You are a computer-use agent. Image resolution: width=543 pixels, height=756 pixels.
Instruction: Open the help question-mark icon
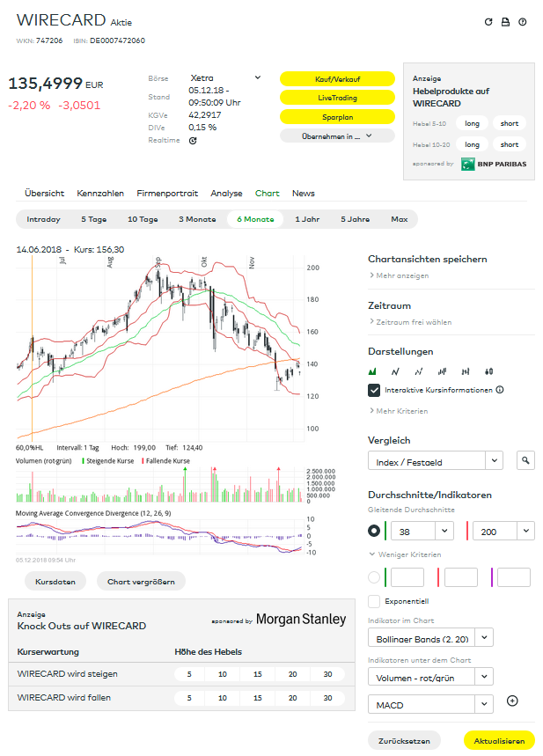(x=522, y=22)
